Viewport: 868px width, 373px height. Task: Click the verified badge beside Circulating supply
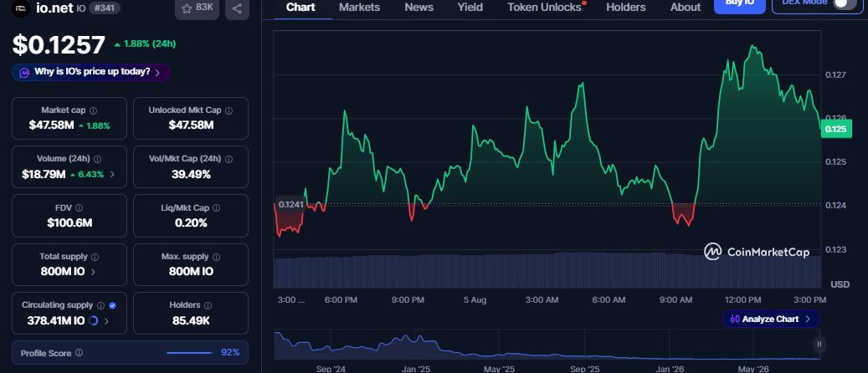coord(112,305)
